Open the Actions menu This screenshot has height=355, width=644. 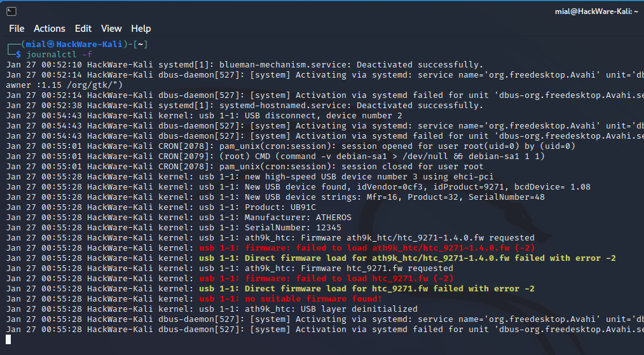[50, 29]
